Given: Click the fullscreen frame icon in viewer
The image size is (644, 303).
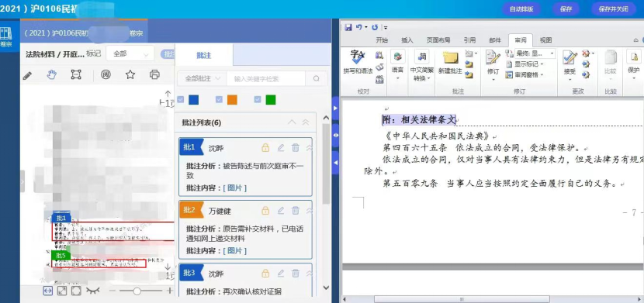Looking at the screenshot, I should click(x=76, y=291).
